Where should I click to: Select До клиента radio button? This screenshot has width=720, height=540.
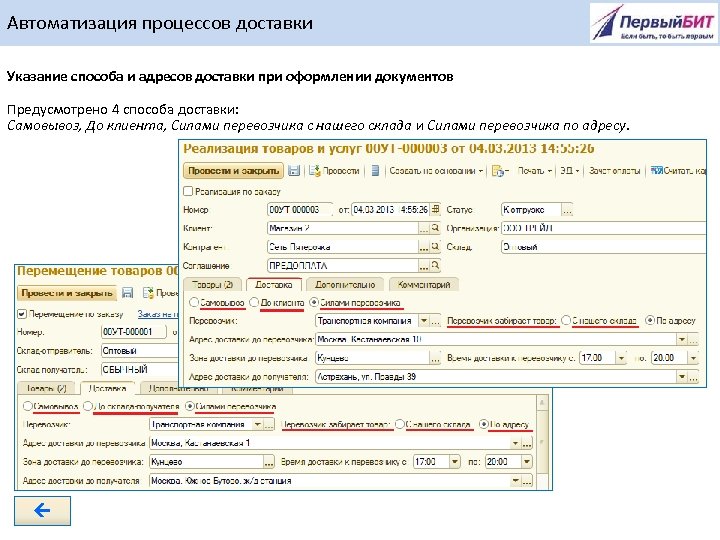[254, 303]
